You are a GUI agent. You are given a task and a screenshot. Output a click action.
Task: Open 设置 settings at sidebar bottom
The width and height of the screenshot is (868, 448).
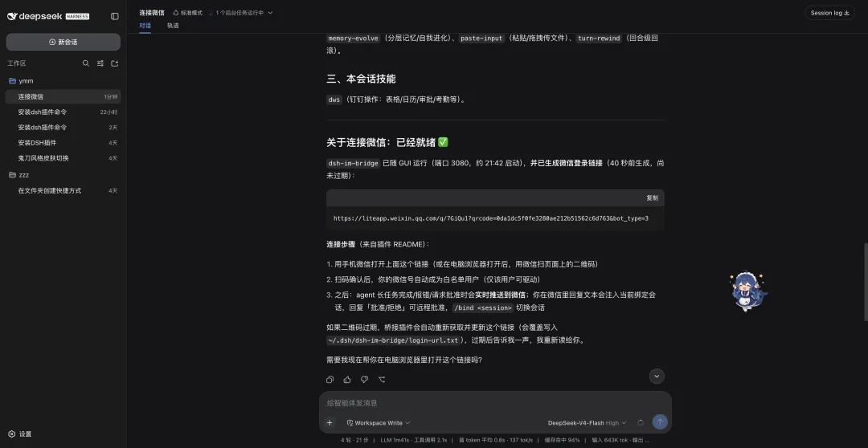(20, 434)
